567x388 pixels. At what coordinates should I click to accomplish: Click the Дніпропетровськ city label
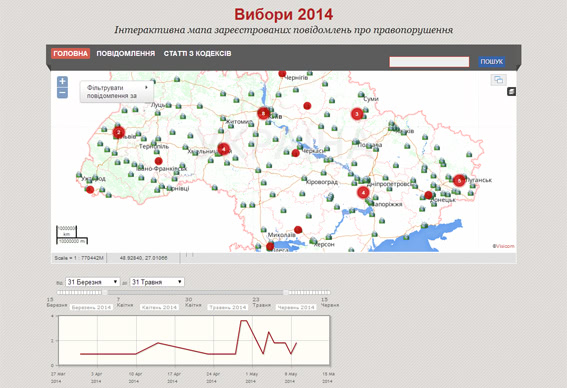tap(390, 184)
